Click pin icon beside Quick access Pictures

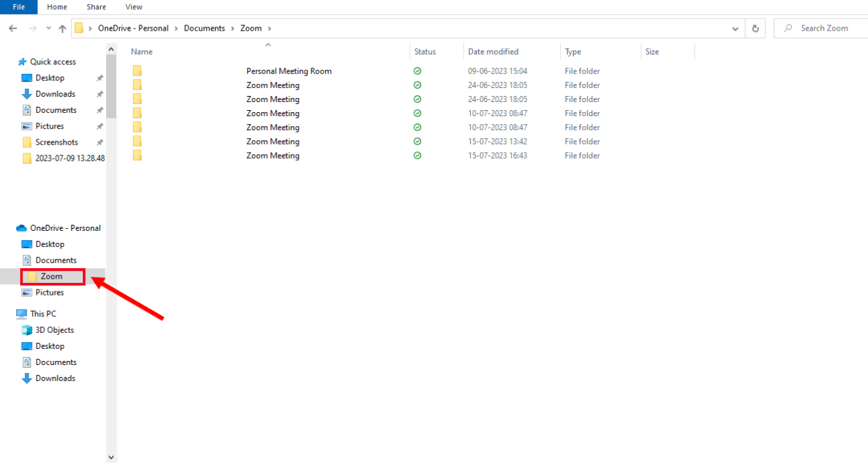click(99, 126)
